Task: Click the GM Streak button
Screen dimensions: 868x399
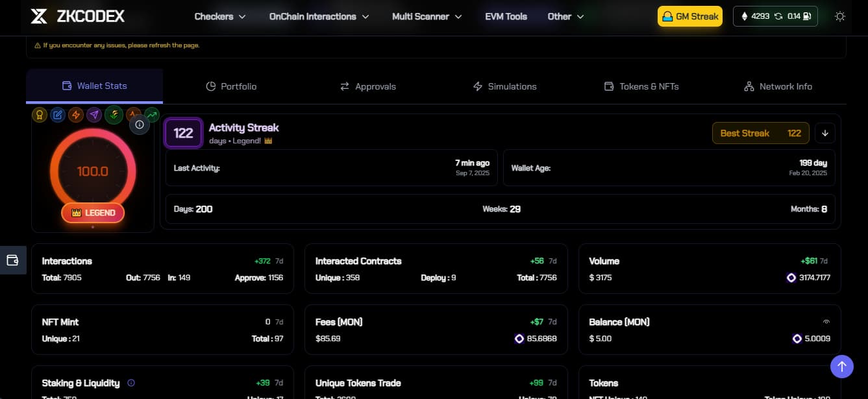Action: (690, 16)
